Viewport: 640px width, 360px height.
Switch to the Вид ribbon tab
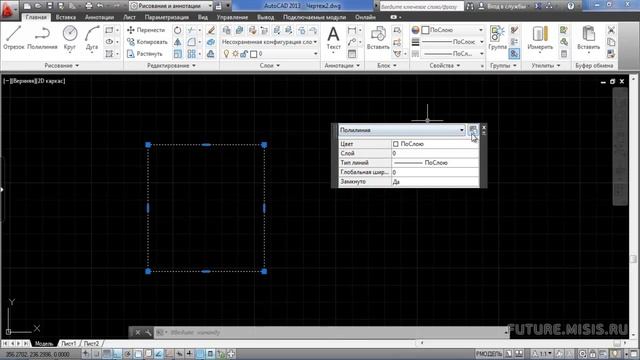[x=202, y=17]
